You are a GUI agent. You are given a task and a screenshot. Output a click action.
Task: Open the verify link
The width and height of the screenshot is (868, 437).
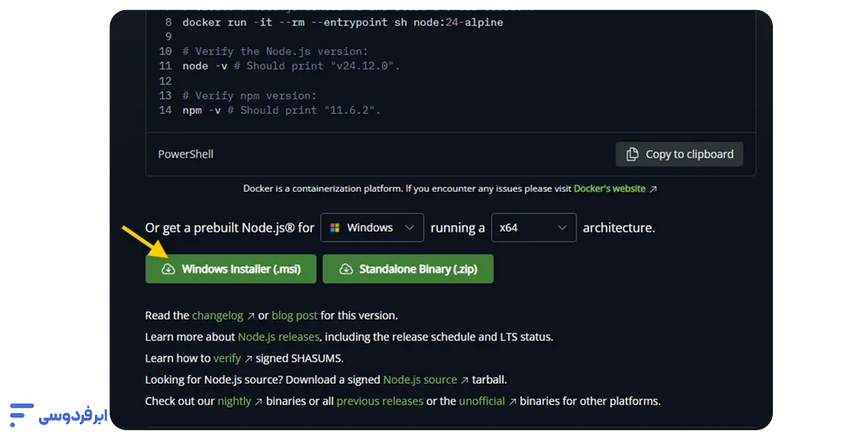pos(227,358)
